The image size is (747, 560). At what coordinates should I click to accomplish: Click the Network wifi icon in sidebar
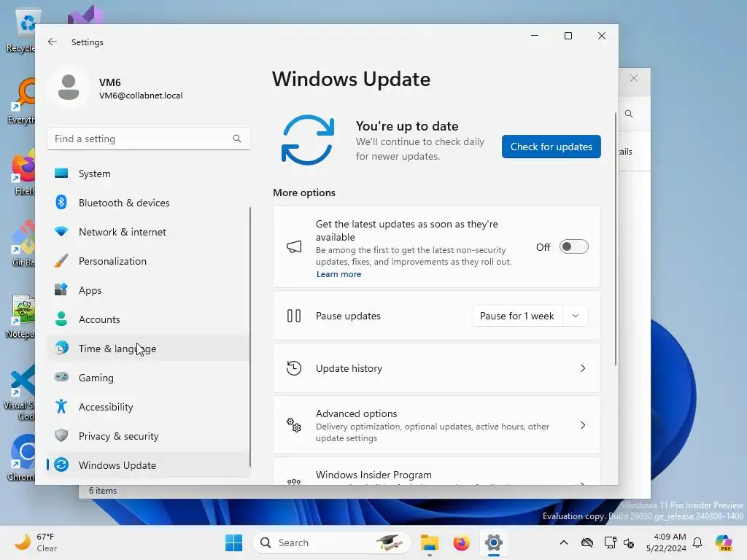point(61,232)
